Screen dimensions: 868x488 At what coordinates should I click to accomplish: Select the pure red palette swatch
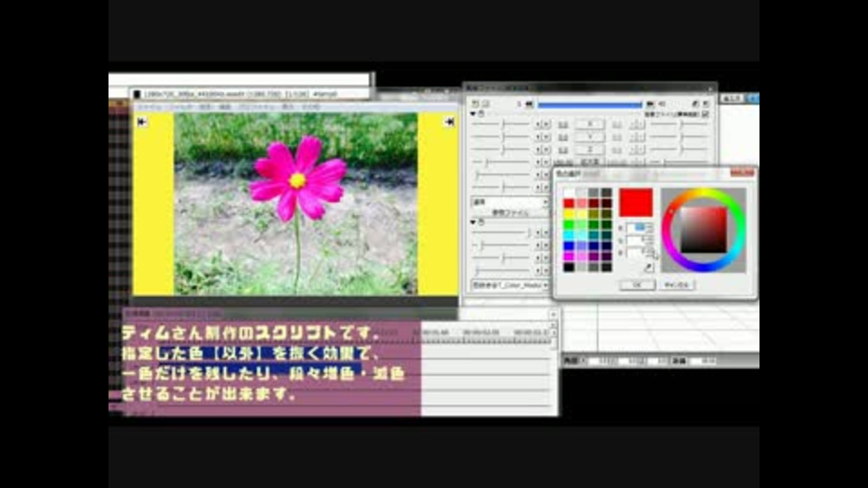click(x=569, y=203)
